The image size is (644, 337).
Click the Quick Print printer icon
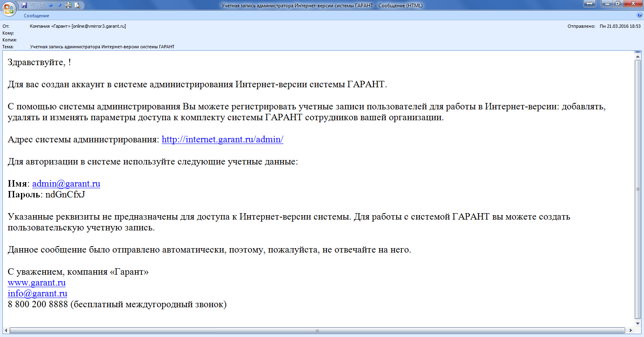coord(68,5)
